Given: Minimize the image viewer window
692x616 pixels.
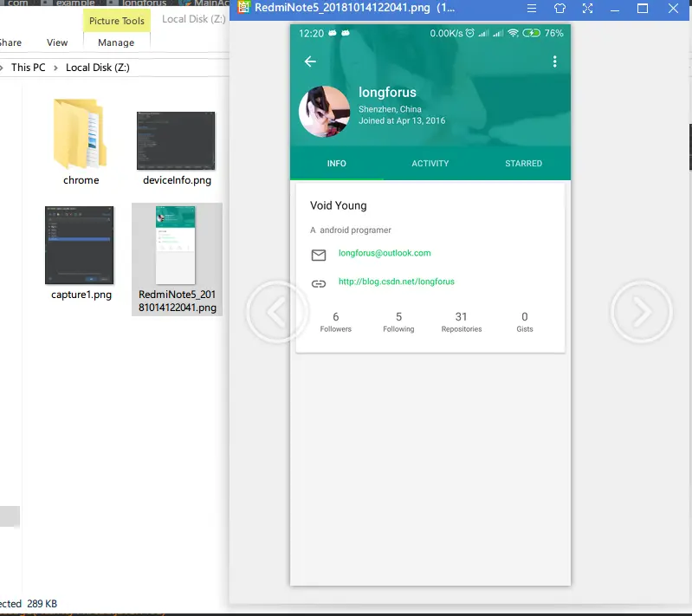Looking at the screenshot, I should point(615,9).
